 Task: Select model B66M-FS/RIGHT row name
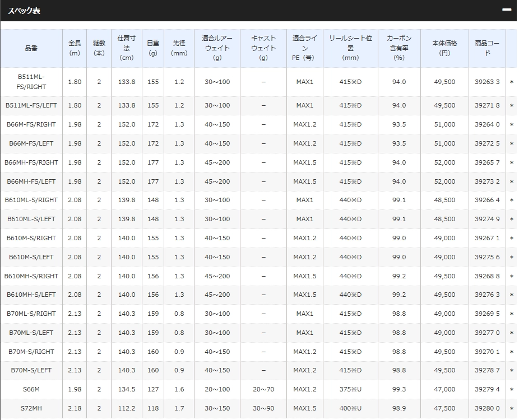point(31,124)
